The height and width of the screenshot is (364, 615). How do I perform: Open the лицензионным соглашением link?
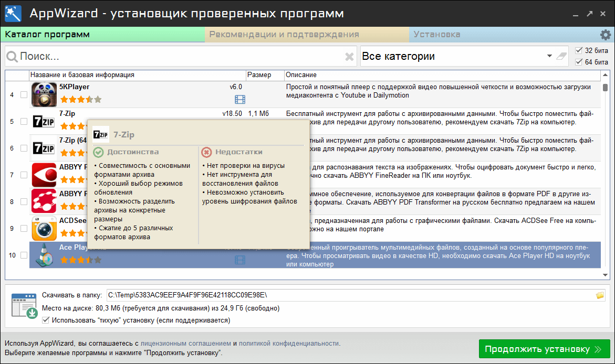[185, 343]
